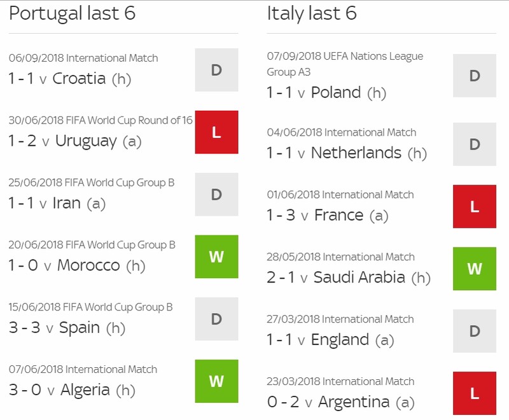This screenshot has height=420, width=509.
Task: Select the Italy last 6 heading
Action: (312, 13)
